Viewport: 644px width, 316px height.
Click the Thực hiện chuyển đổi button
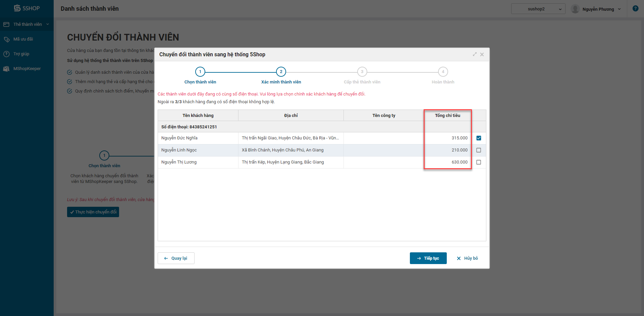pos(93,212)
